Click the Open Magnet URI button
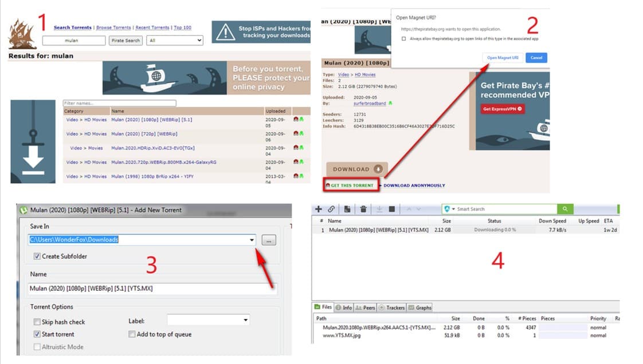643x364 pixels. tap(503, 58)
